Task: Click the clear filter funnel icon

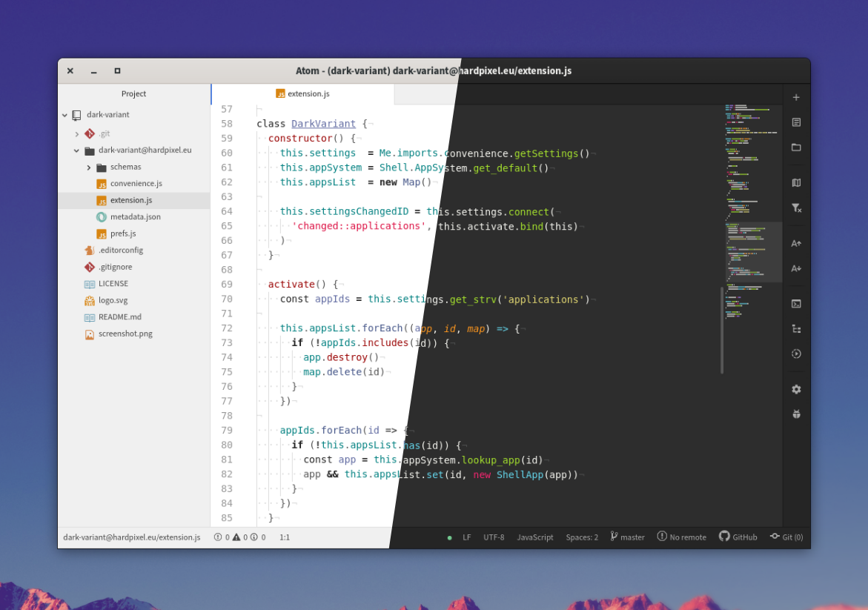Action: click(x=796, y=208)
